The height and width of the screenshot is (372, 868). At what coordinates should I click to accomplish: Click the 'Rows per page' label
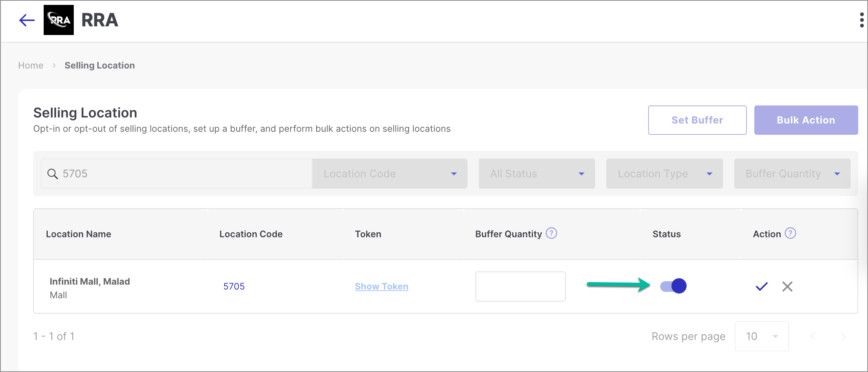pos(688,336)
